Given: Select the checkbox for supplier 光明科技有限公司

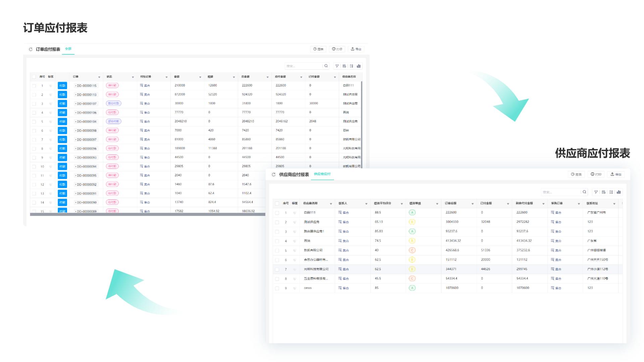Looking at the screenshot, I should [x=277, y=269].
